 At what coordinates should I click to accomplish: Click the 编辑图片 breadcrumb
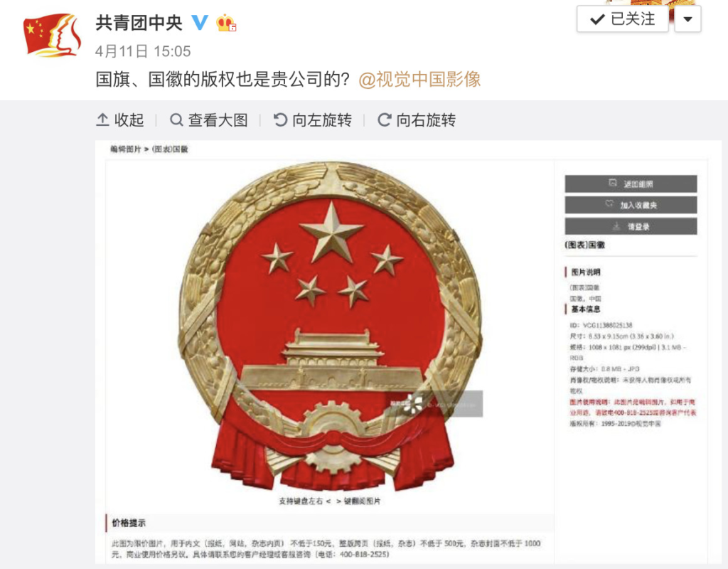tap(125, 149)
